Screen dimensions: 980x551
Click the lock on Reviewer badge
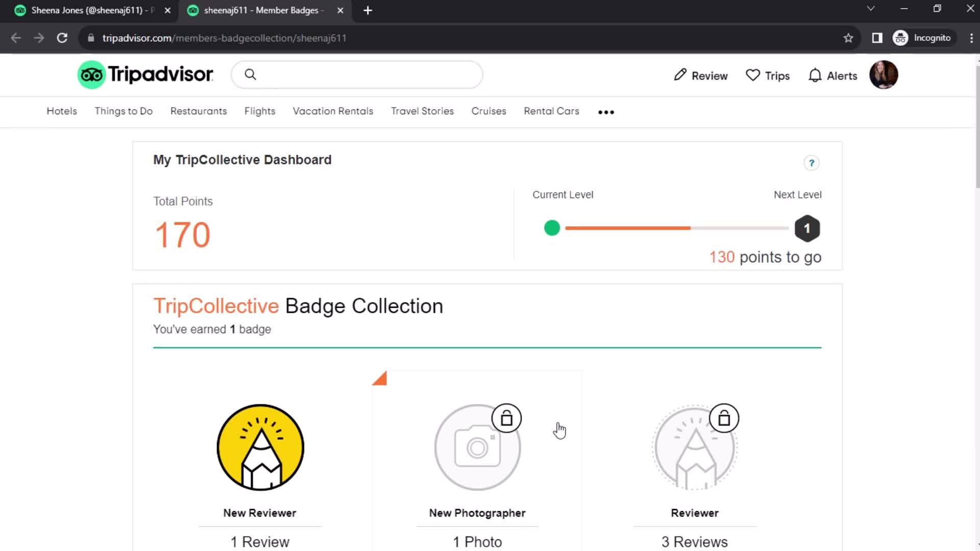point(724,418)
